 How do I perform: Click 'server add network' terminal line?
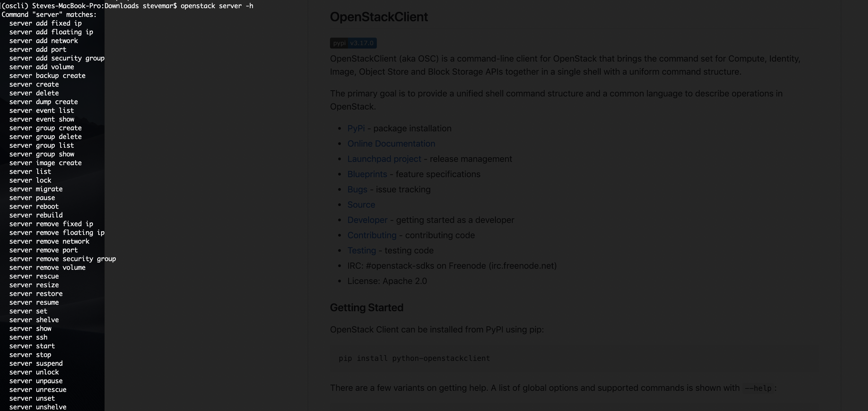[44, 41]
